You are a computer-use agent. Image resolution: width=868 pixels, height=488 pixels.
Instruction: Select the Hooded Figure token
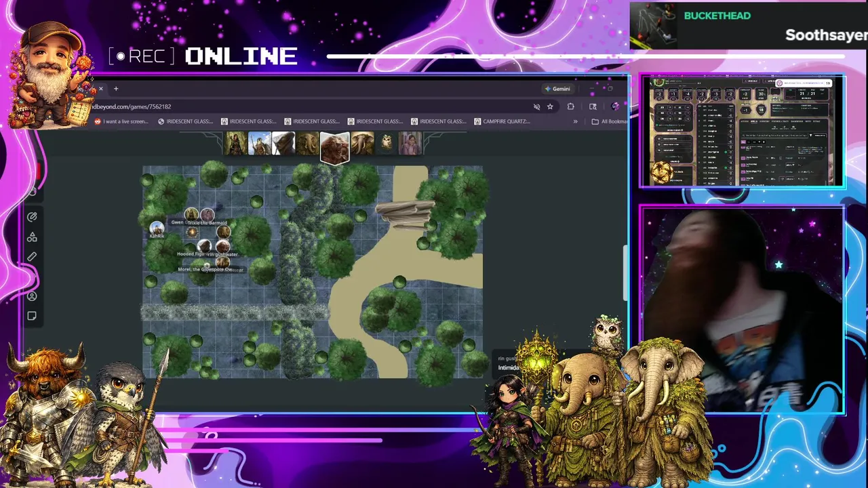[205, 246]
